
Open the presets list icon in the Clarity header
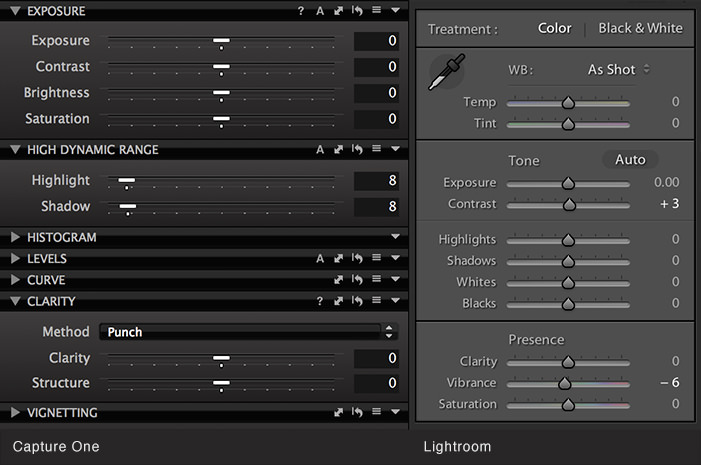(376, 300)
